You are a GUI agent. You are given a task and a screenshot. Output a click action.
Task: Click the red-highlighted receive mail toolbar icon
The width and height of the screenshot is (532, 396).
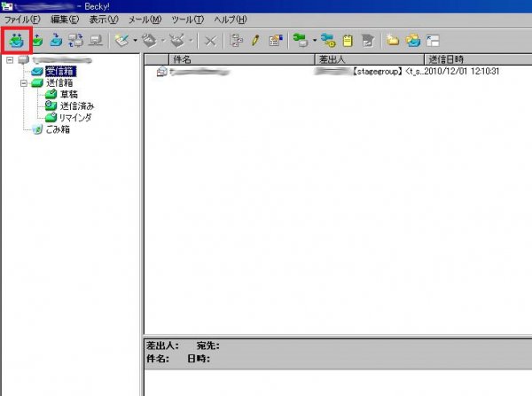[x=17, y=40]
